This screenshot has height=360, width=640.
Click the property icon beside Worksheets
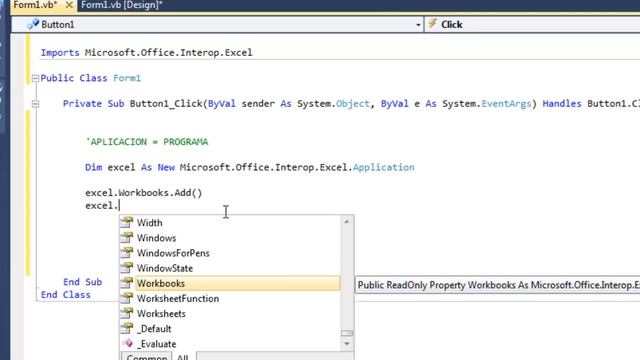[x=127, y=313]
